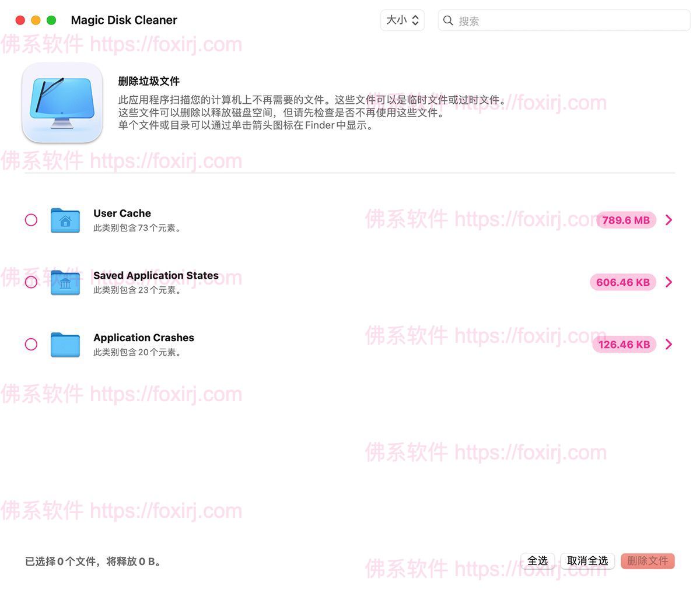The height and width of the screenshot is (600, 700).
Task: Click the User Cache home folder icon
Action: 65,220
